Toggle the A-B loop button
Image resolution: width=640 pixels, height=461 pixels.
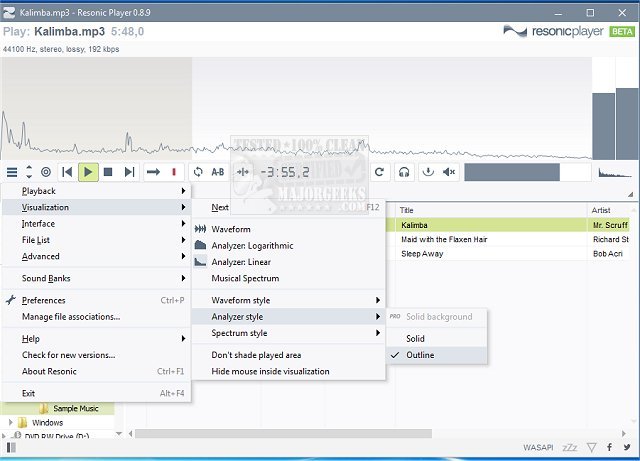pos(218,172)
